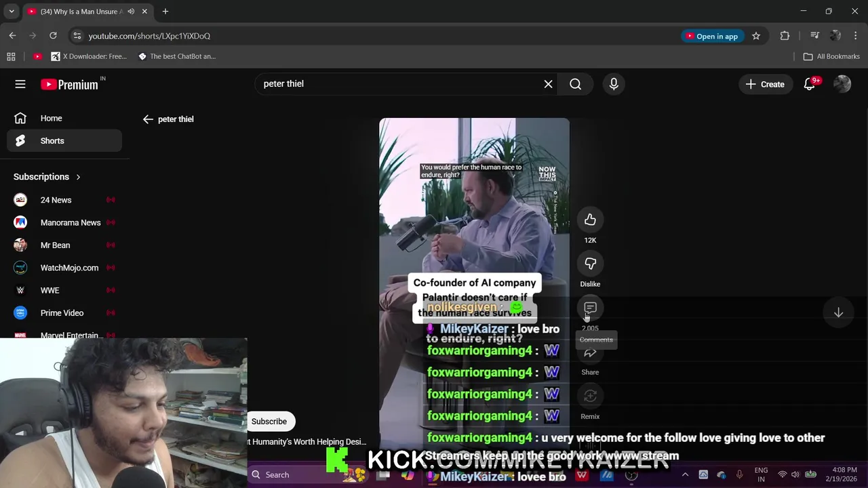Open the apps grid in bookmarks bar
The height and width of the screenshot is (488, 868).
[x=11, y=56]
